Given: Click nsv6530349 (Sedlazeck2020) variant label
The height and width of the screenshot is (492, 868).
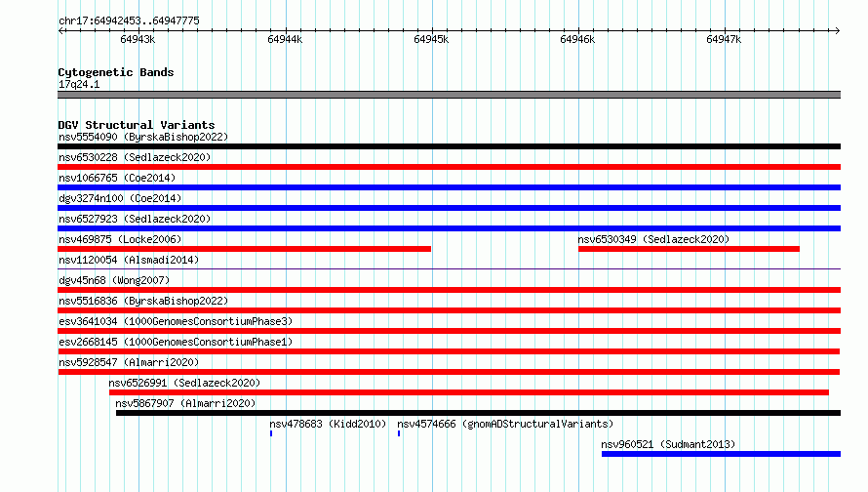Looking at the screenshot, I should pyautogui.click(x=653, y=239).
